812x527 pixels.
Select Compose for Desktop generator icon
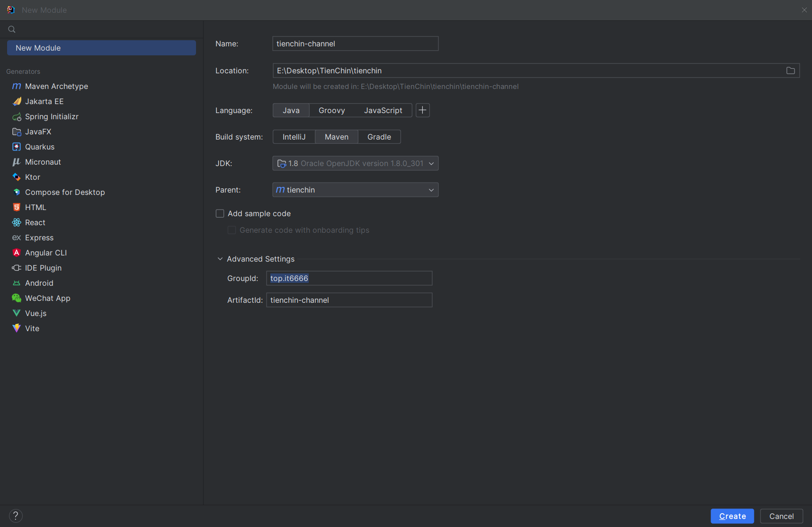(17, 192)
